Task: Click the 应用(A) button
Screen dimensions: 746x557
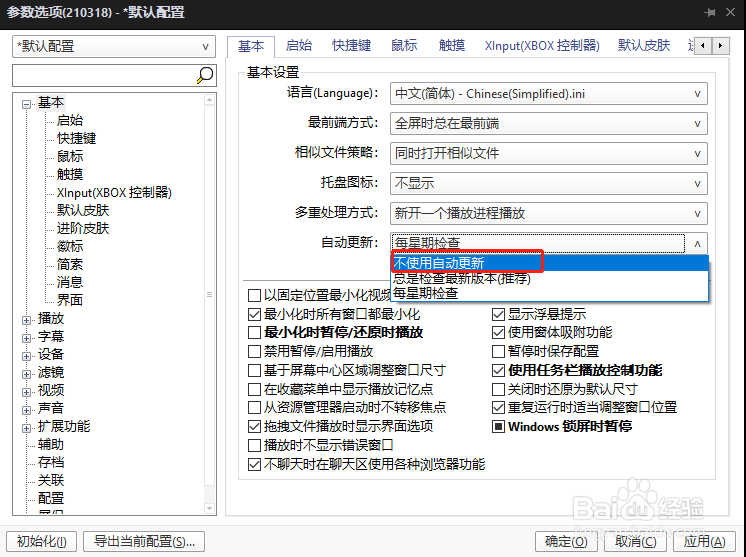Action: coord(704,541)
